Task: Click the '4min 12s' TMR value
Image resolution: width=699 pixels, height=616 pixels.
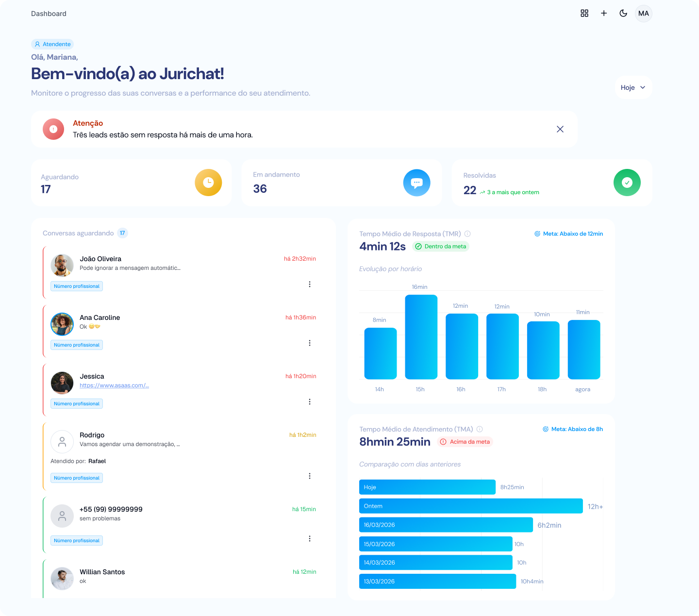Action: coord(383,247)
